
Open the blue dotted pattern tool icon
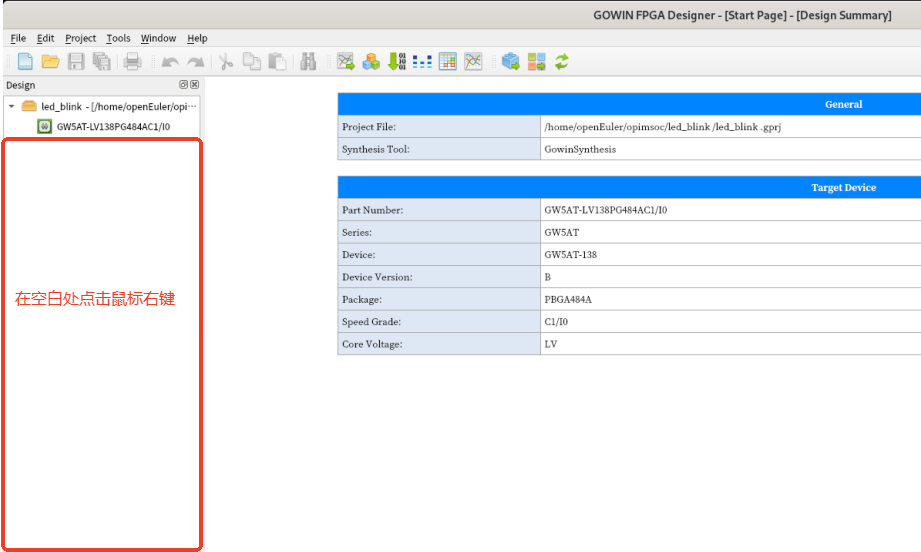click(x=422, y=61)
